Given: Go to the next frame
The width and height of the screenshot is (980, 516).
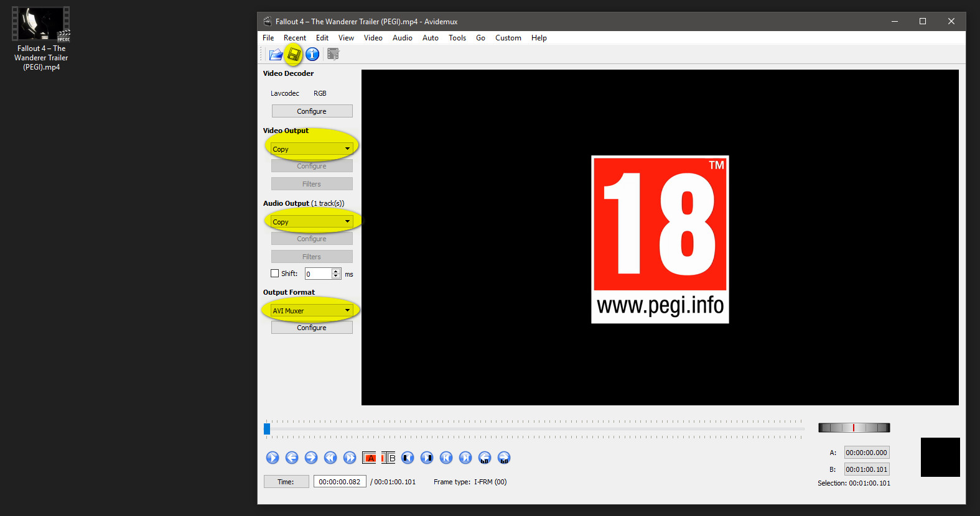Looking at the screenshot, I should (311, 458).
